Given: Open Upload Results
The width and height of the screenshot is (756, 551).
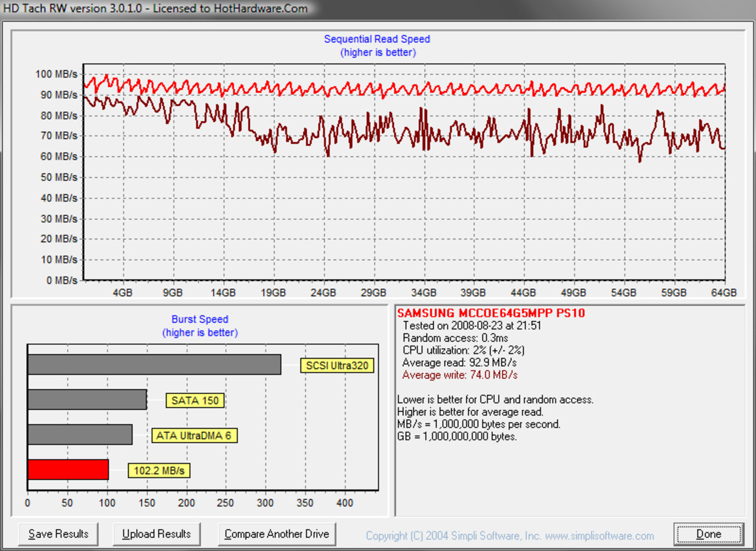Looking at the screenshot, I should click(156, 534).
